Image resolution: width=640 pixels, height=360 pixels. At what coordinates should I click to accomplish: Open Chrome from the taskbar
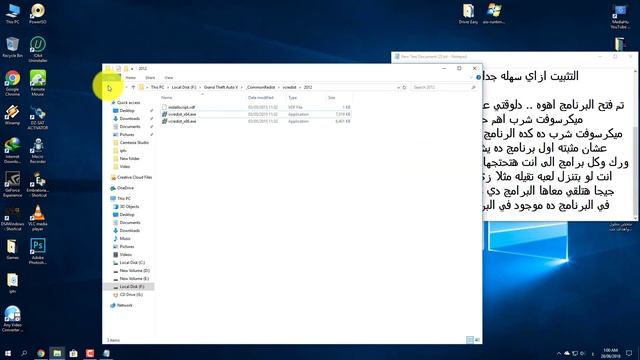(41, 353)
